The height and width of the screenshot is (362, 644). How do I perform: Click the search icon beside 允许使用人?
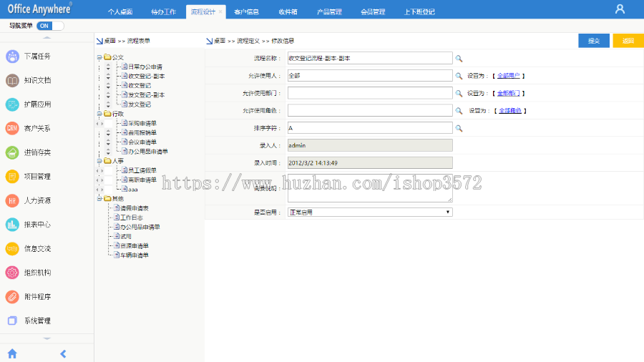pos(459,76)
